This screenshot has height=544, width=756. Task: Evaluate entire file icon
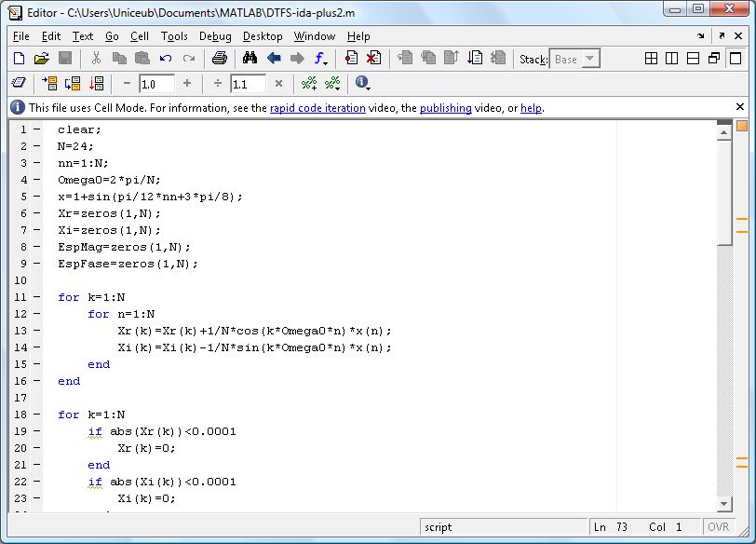click(97, 84)
